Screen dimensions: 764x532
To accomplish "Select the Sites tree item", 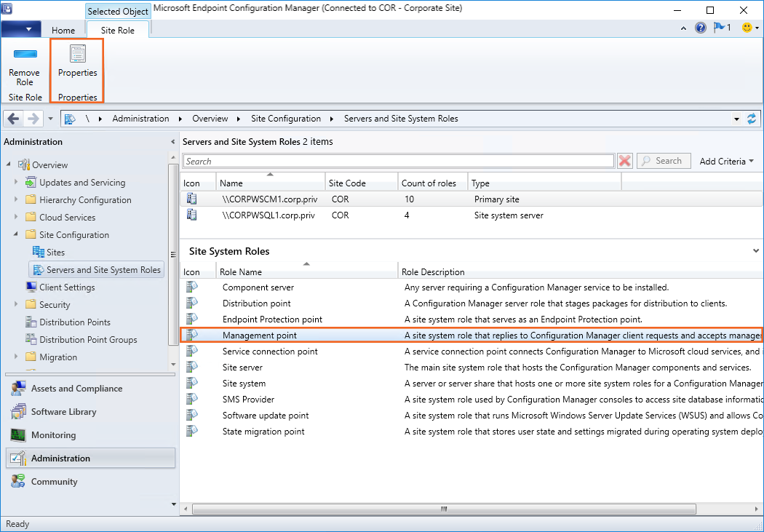I will coord(55,253).
